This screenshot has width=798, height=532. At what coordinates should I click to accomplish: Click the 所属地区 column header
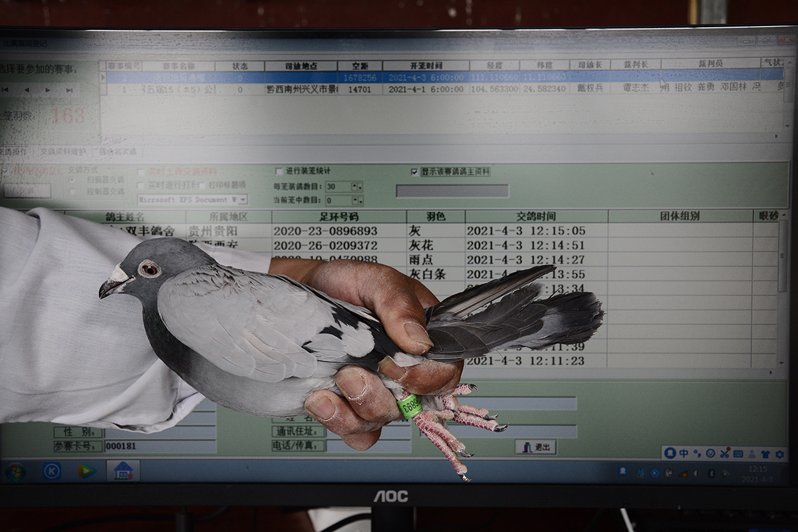click(229, 217)
